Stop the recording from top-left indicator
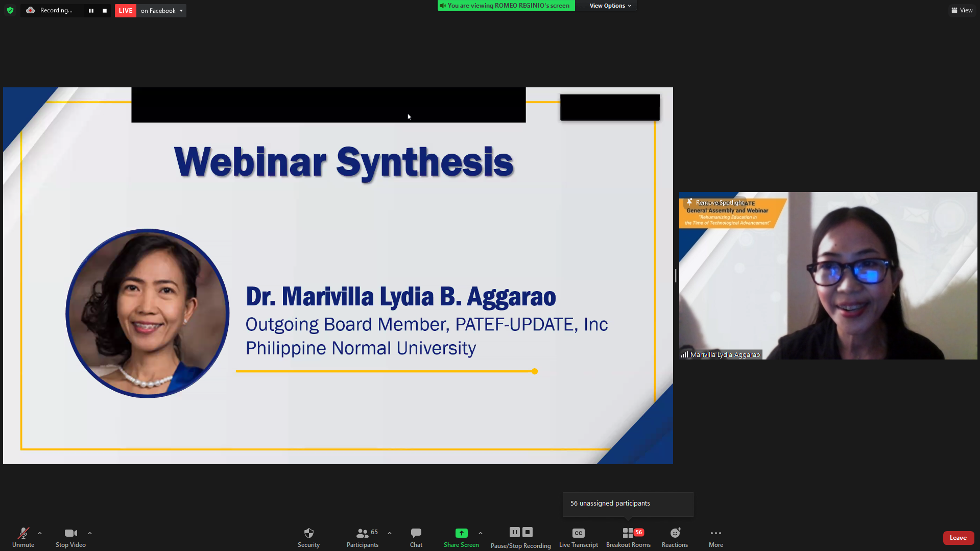The width and height of the screenshot is (980, 551). pyautogui.click(x=105, y=11)
